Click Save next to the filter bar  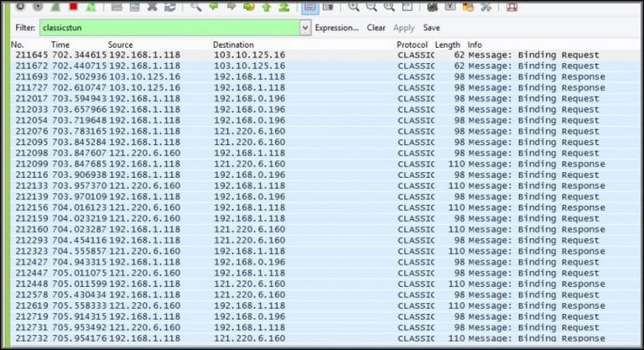click(x=431, y=28)
